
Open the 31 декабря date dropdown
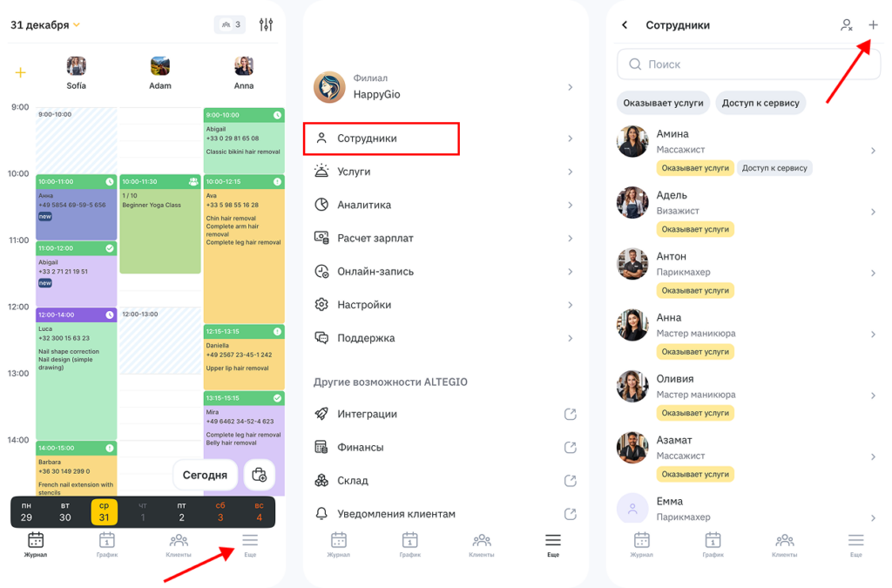45,25
